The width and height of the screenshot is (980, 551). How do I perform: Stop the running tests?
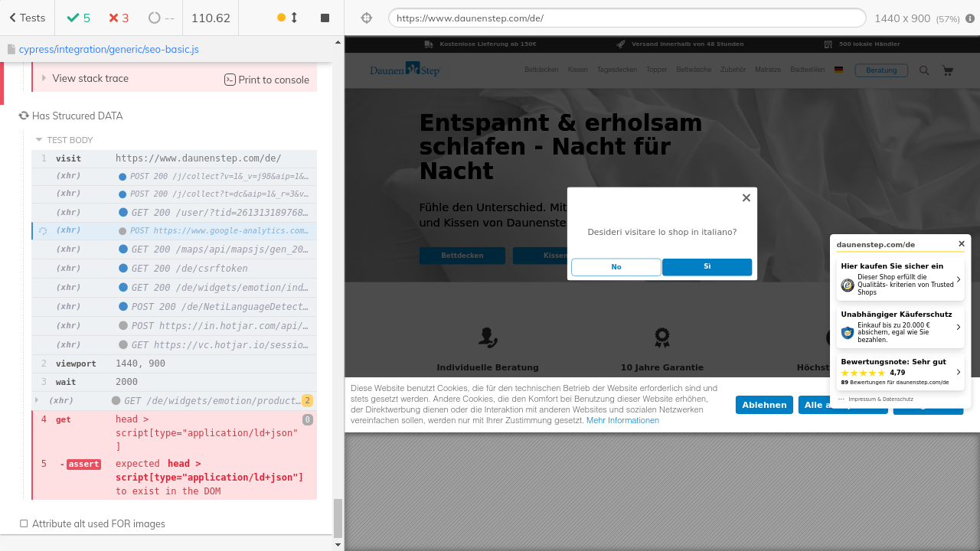[325, 18]
